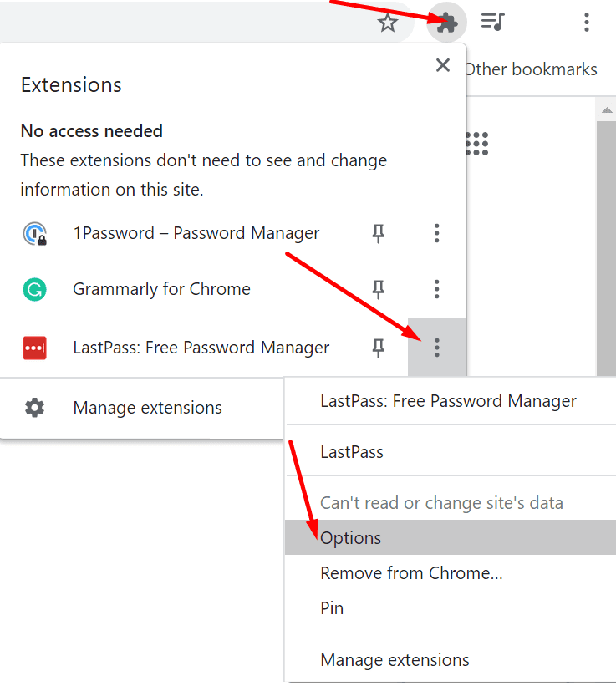The height and width of the screenshot is (686, 616).
Task: Open more options for LastPass
Action: [x=436, y=347]
